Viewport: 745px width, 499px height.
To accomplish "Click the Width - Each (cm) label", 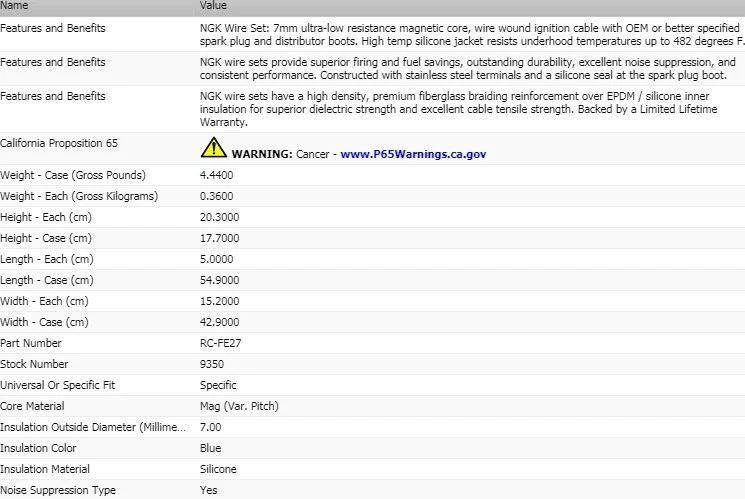I will 44,301.
